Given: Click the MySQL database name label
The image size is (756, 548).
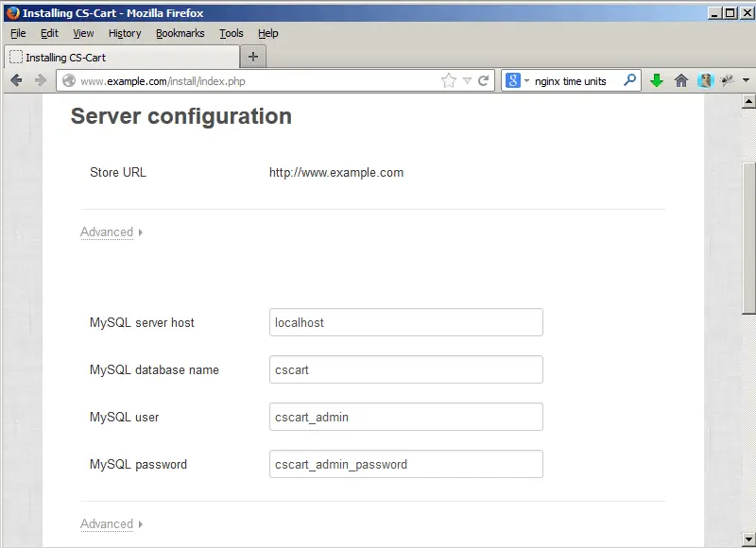Looking at the screenshot, I should pyautogui.click(x=154, y=369).
